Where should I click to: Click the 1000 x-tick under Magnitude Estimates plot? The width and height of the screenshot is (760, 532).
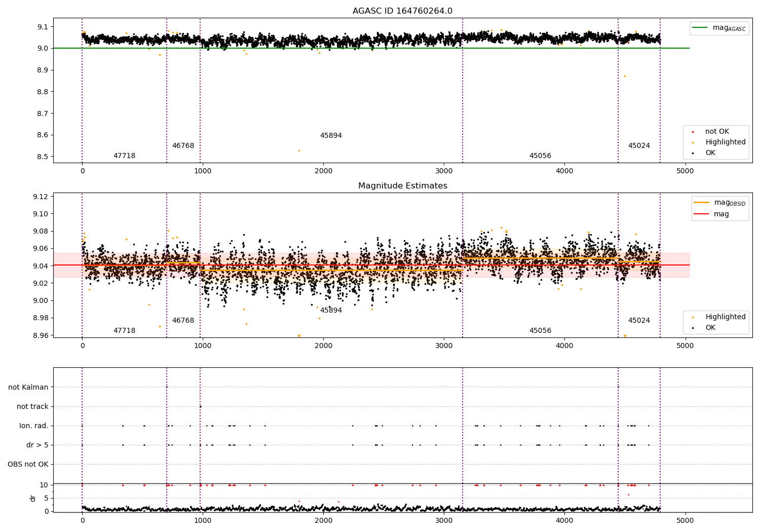click(203, 346)
